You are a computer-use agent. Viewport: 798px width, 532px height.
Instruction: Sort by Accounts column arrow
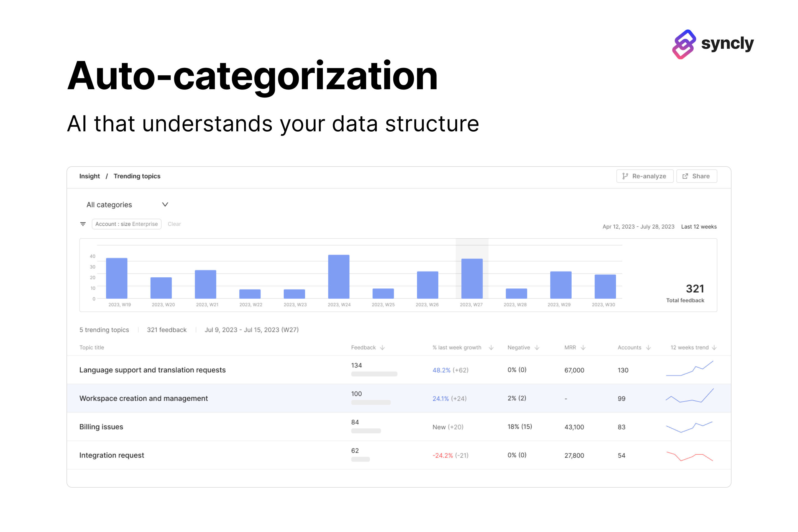tap(648, 347)
